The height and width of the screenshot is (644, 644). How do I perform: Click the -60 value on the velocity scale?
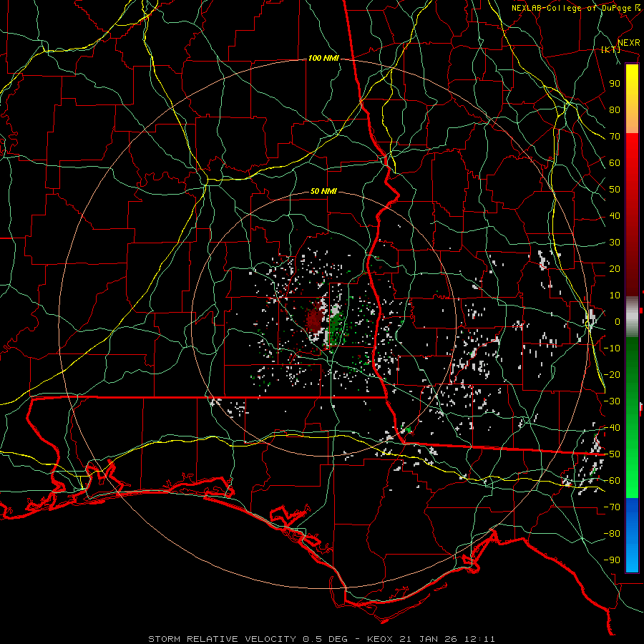pyautogui.click(x=612, y=481)
